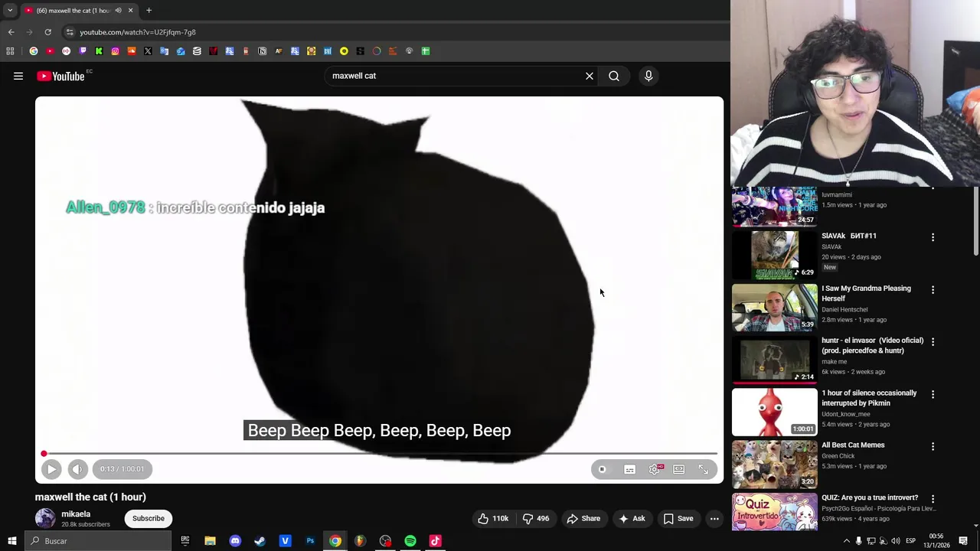Dislike the video showing 496
The image size is (980, 551).
536,519
